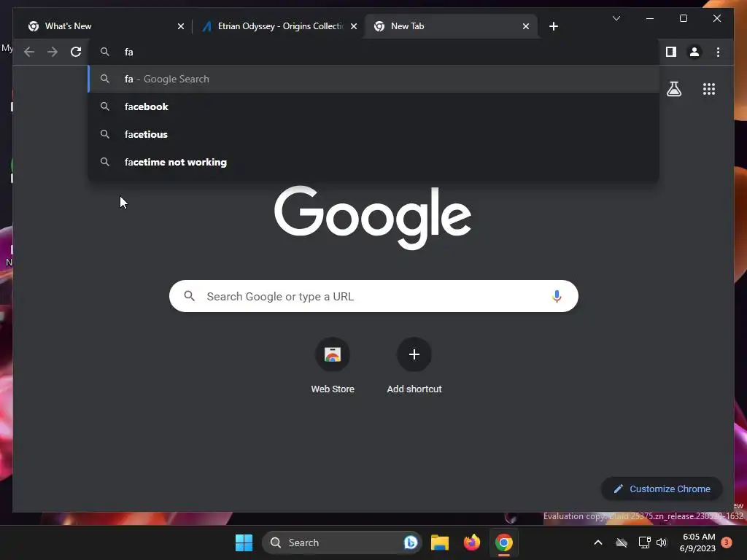Open Chrome Labs flask icon
The height and width of the screenshot is (560, 747).
pyautogui.click(x=673, y=89)
